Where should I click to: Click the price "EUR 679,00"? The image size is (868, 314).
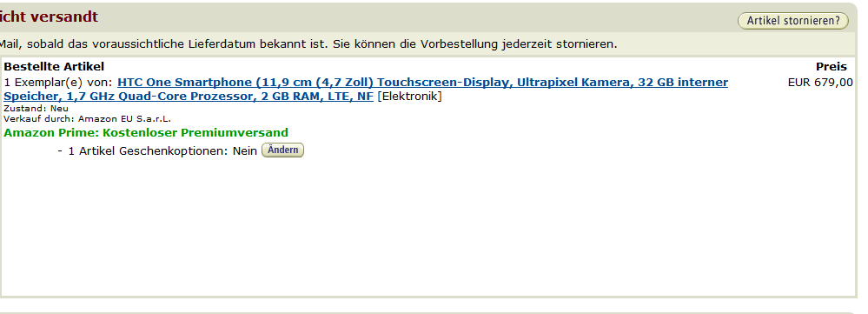point(820,83)
